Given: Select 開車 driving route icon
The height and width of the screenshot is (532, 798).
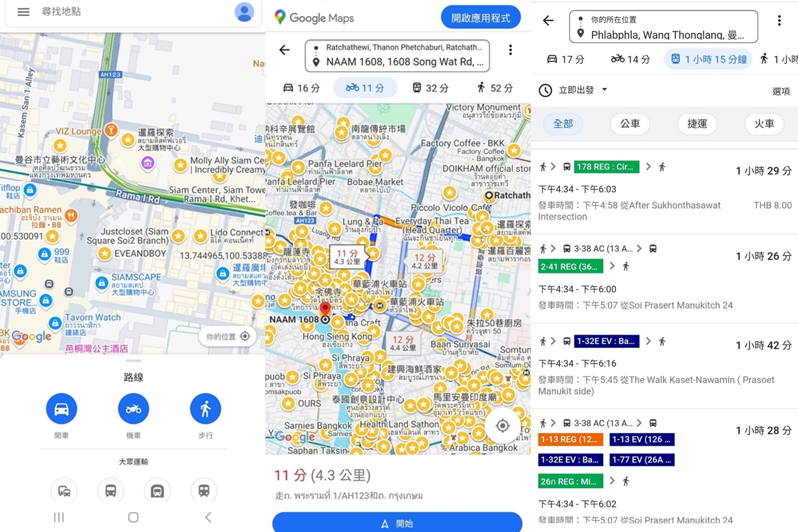Looking at the screenshot, I should point(61,408).
